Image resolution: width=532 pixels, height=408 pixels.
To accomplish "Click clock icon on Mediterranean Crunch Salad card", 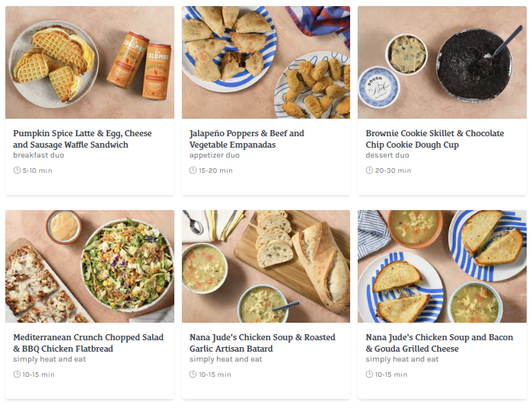I will pyautogui.click(x=17, y=375).
